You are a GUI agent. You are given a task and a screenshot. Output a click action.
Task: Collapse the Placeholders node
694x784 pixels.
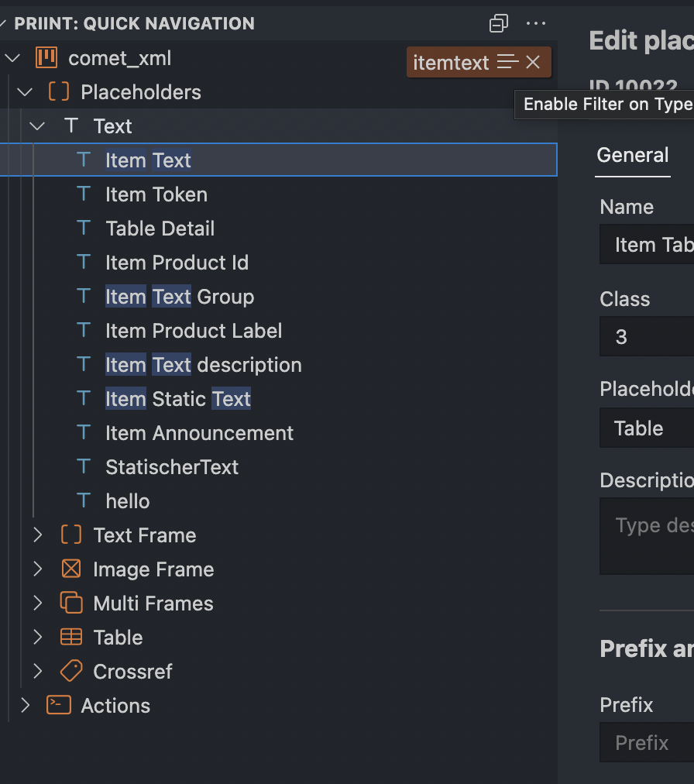click(x=25, y=92)
